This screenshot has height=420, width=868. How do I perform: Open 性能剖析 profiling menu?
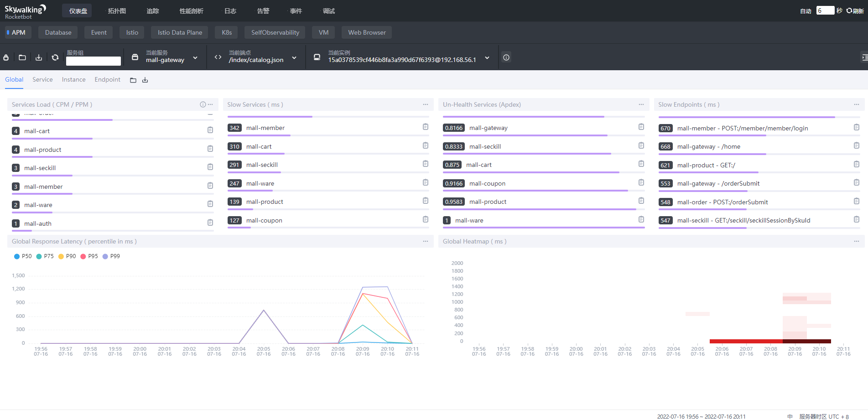(x=192, y=11)
